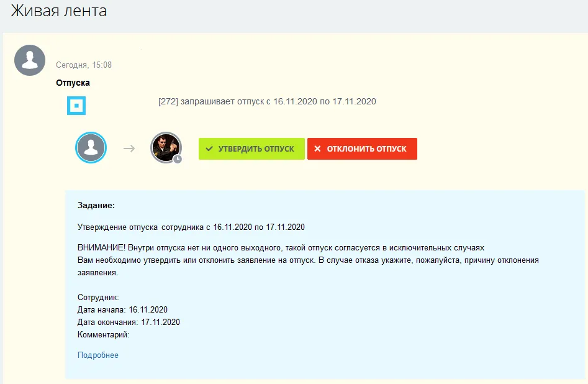Click the blue square workflow icon

(76, 106)
